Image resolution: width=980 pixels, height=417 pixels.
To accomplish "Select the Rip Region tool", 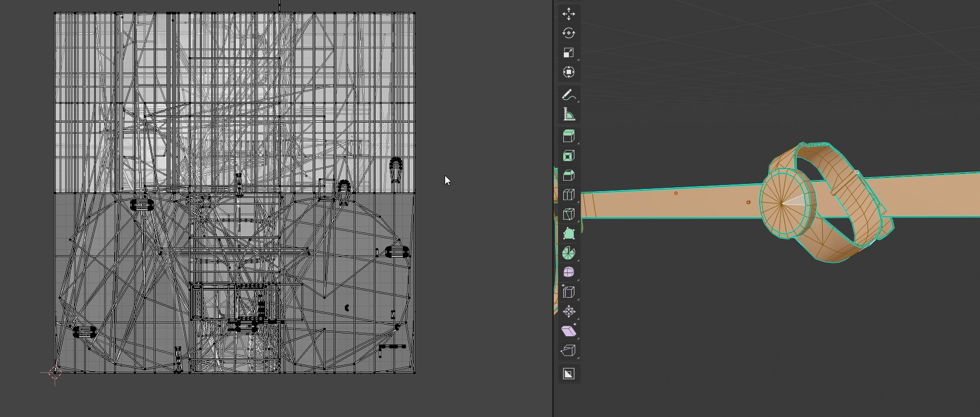I will [x=568, y=351].
